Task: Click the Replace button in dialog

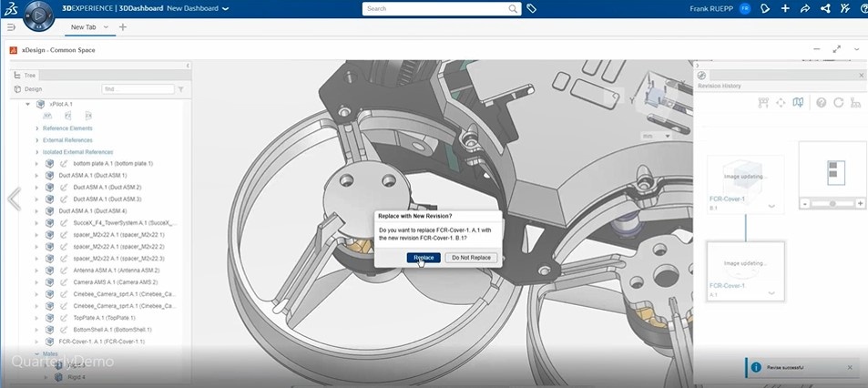Action: point(424,258)
